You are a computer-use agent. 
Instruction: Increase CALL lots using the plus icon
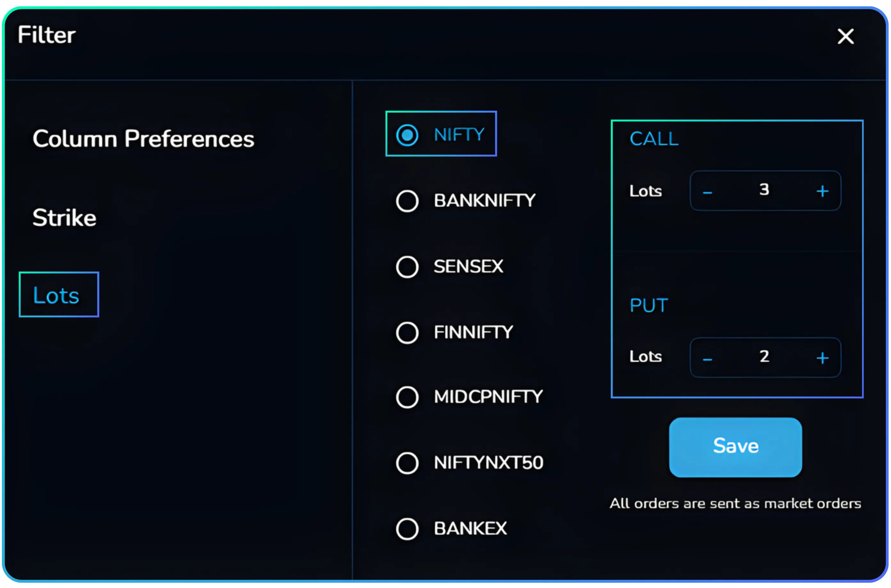tap(823, 191)
